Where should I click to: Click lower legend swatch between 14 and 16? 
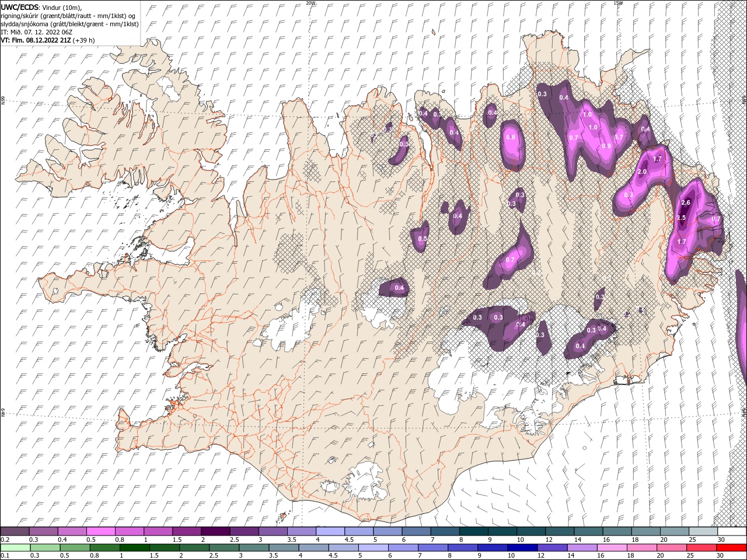pos(583,547)
